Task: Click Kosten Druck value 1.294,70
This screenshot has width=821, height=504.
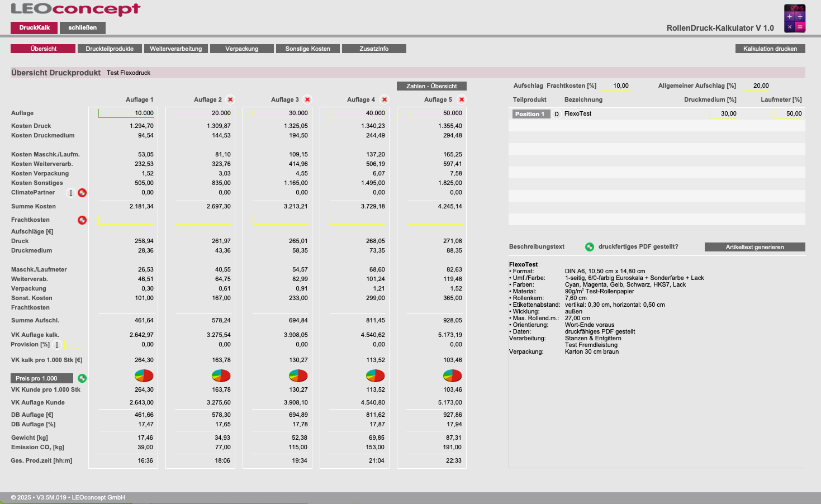Action: [141, 126]
